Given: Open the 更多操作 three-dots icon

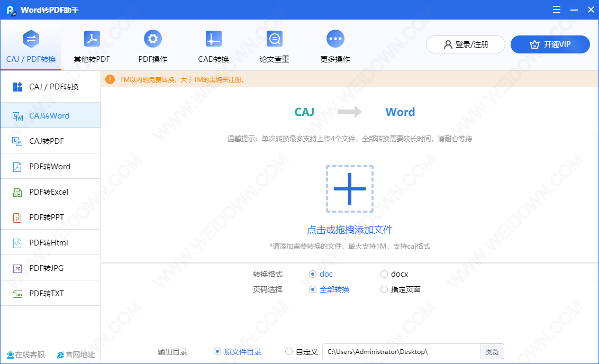Looking at the screenshot, I should (335, 39).
